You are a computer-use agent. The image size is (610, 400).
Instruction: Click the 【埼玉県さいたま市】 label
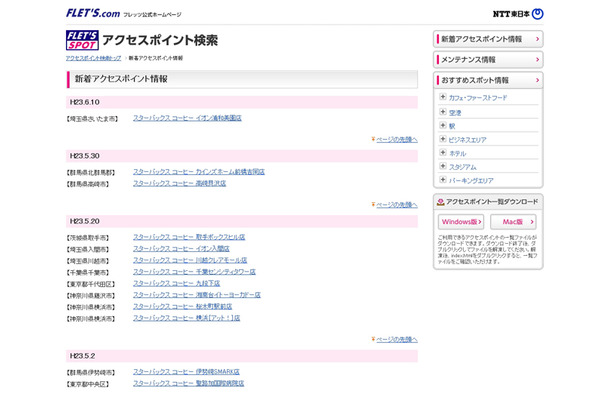click(x=92, y=119)
